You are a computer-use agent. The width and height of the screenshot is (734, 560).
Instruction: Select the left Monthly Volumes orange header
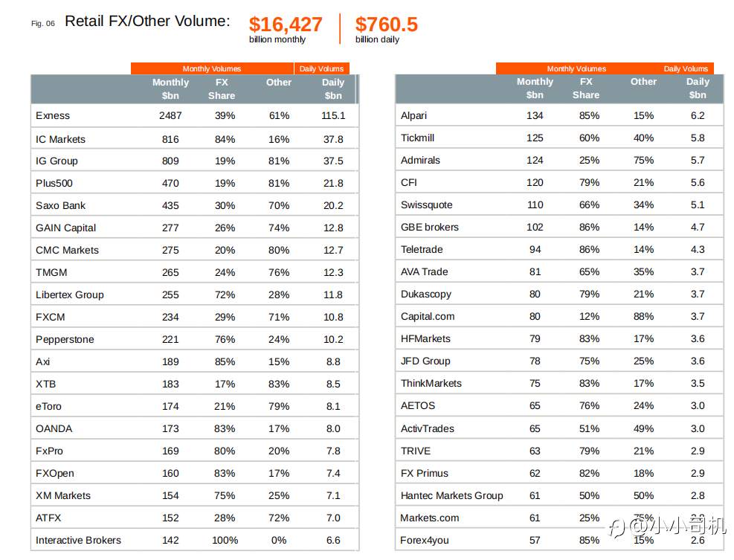click(212, 68)
